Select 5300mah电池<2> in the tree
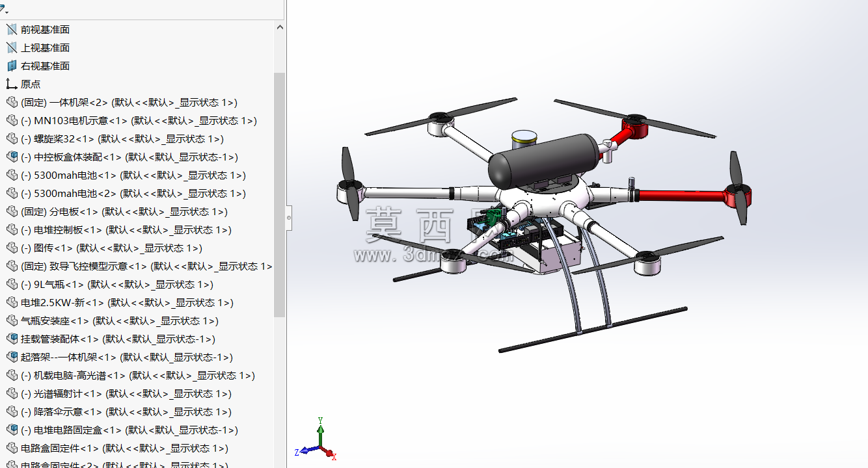 pyautogui.click(x=133, y=193)
